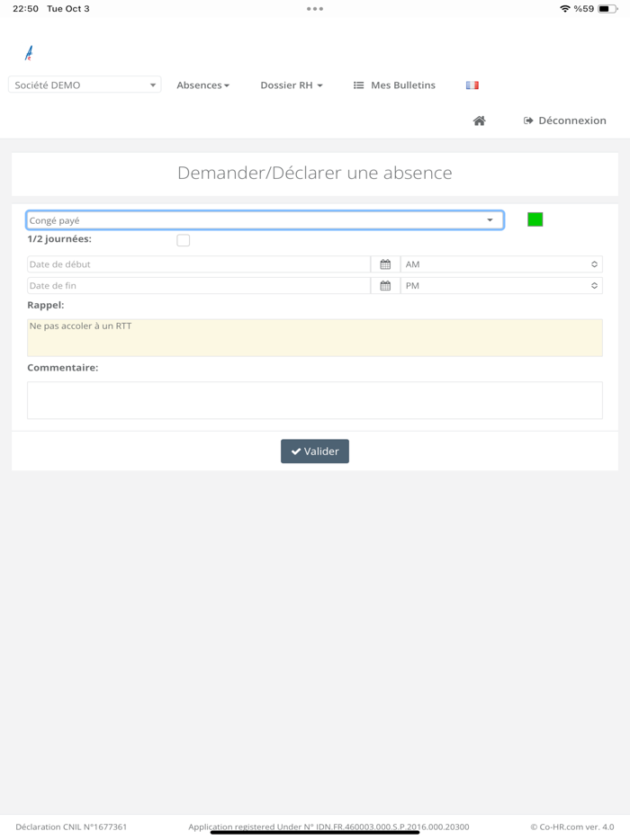This screenshot has height=840, width=630.
Task: Tap the battery status icon
Action: tap(607, 9)
